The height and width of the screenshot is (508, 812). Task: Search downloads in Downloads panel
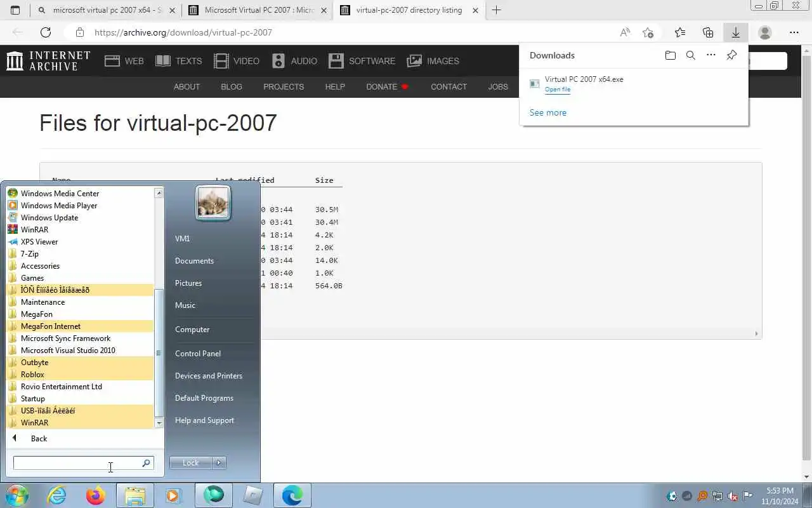(691, 55)
